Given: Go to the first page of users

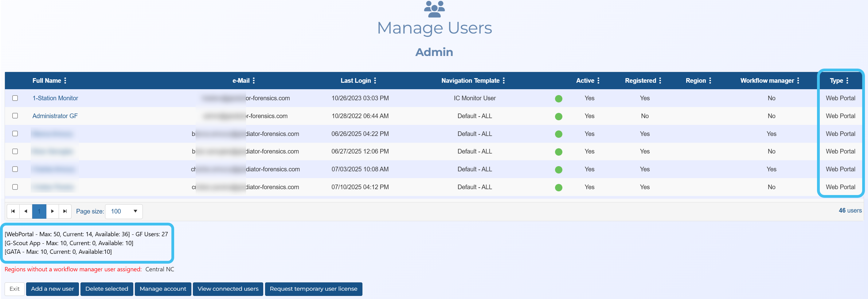Looking at the screenshot, I should [x=13, y=211].
